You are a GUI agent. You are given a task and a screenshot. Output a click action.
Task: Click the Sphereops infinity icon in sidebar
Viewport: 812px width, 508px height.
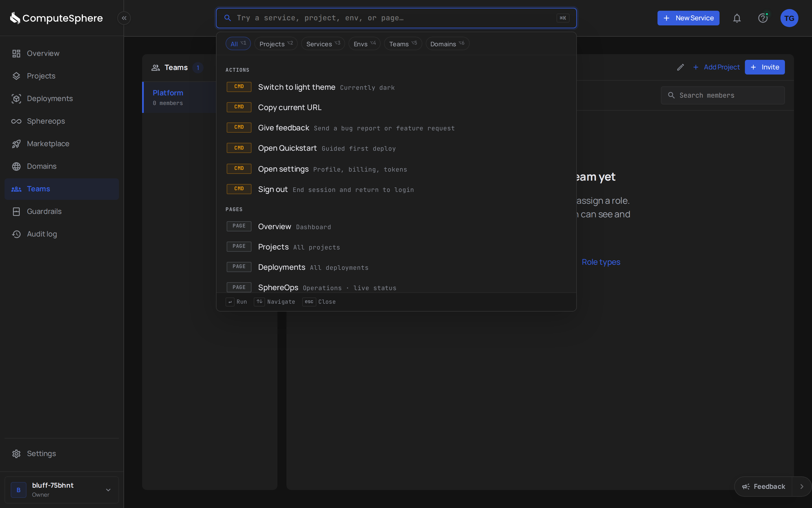click(16, 121)
